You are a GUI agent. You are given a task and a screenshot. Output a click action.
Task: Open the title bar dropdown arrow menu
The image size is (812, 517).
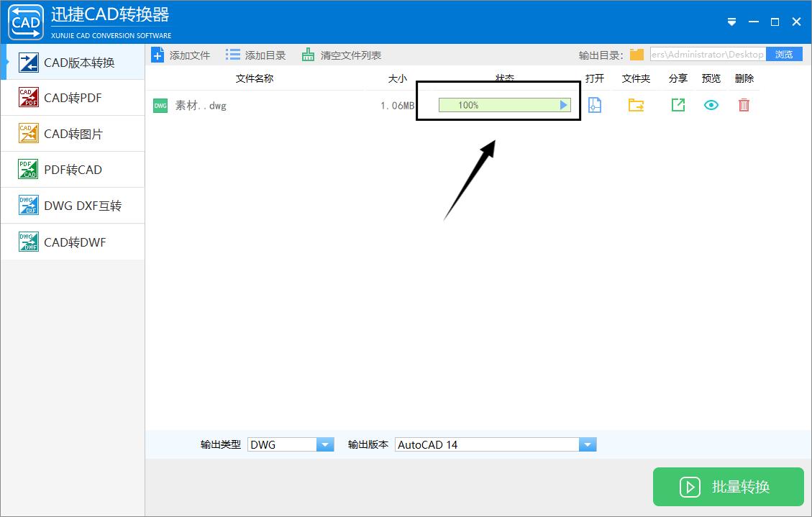click(731, 22)
